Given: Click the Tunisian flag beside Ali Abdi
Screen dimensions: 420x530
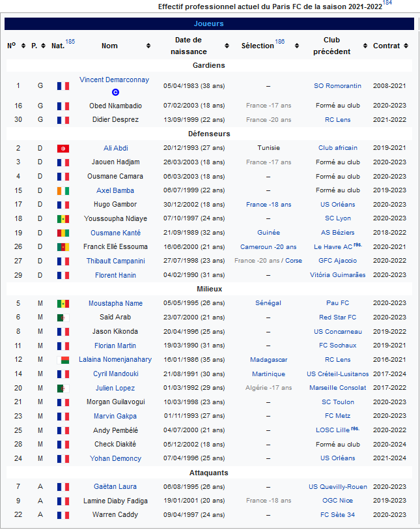Looking at the screenshot, I should pyautogui.click(x=63, y=149).
